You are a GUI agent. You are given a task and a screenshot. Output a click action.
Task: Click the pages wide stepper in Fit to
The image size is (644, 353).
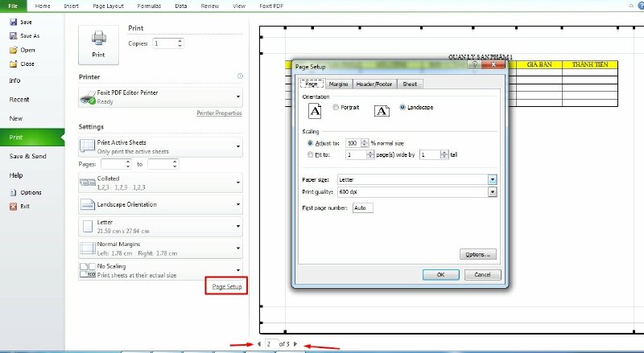click(370, 154)
